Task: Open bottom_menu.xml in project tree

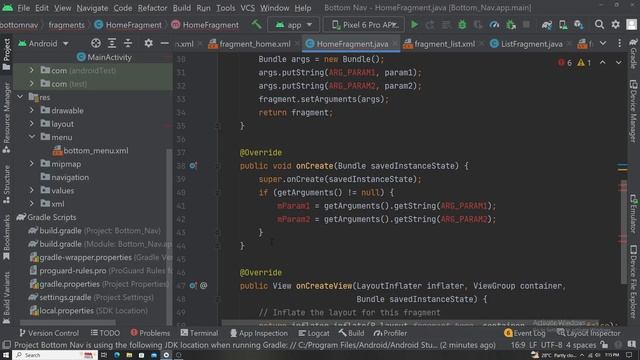Action: point(91,151)
